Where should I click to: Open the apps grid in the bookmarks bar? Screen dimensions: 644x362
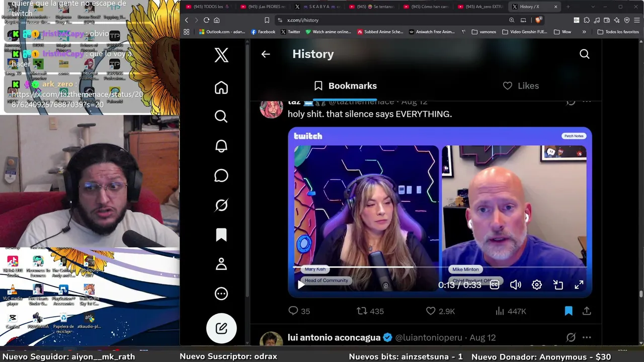(187, 32)
